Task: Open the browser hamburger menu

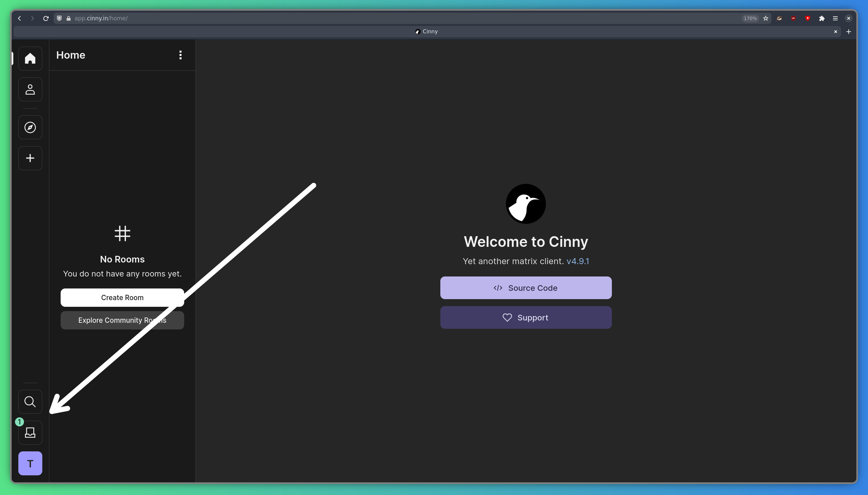Action: pos(835,18)
